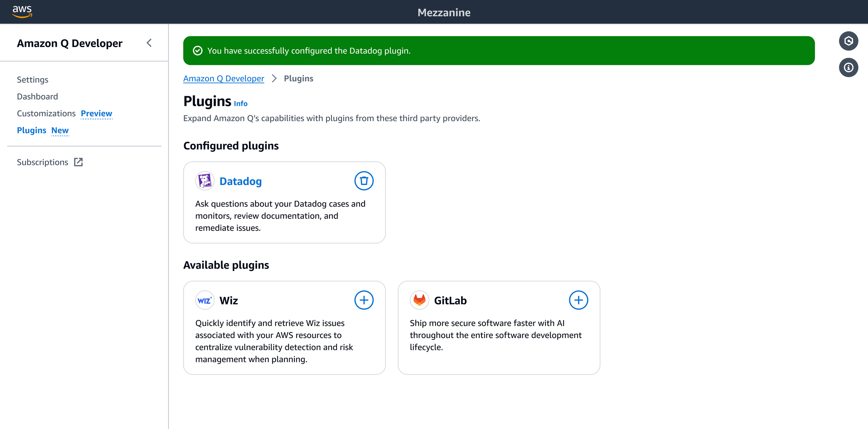
Task: Open Customizations in the sidebar
Action: click(x=46, y=113)
